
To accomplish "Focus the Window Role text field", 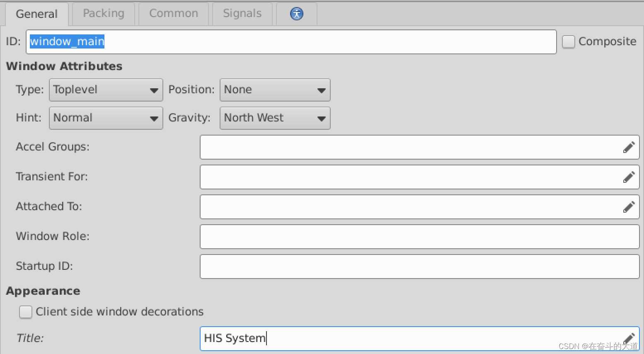I will tap(420, 237).
